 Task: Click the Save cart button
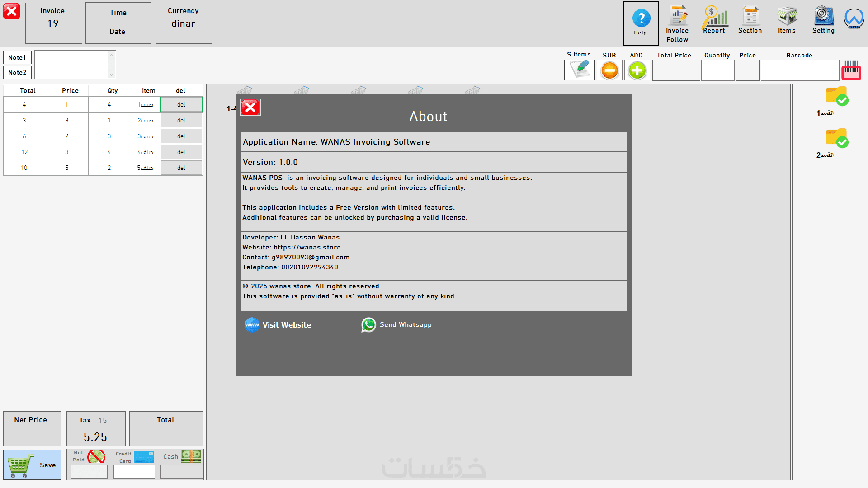tap(33, 465)
